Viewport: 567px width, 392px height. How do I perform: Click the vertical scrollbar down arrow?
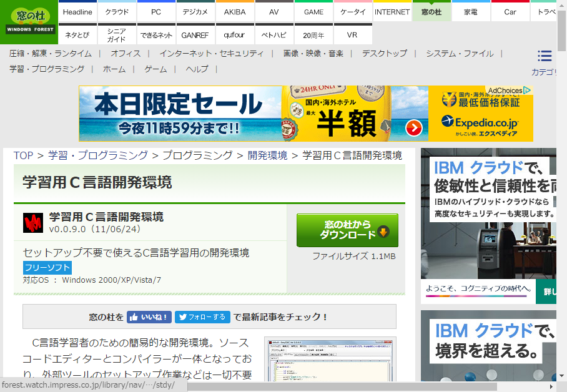click(x=561, y=376)
